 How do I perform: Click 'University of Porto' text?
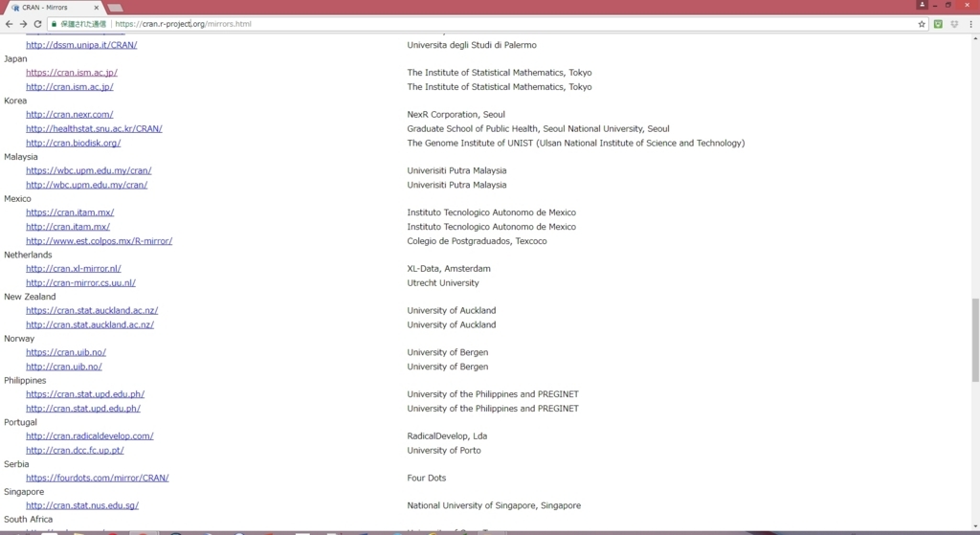click(444, 451)
